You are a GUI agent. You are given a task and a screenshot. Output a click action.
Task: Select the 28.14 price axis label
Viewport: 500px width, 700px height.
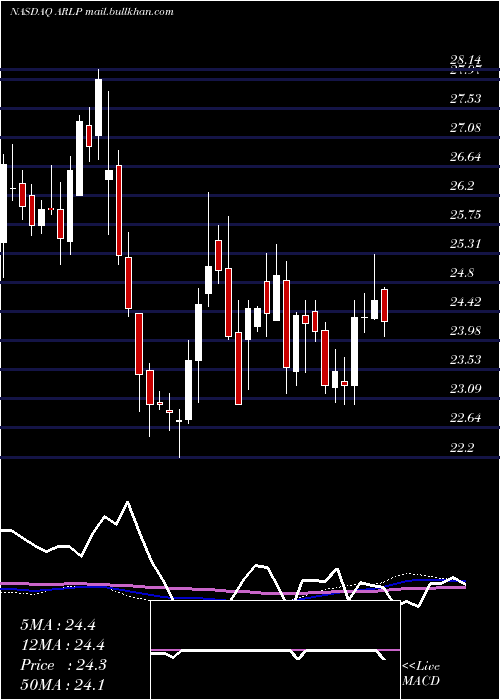click(x=465, y=60)
